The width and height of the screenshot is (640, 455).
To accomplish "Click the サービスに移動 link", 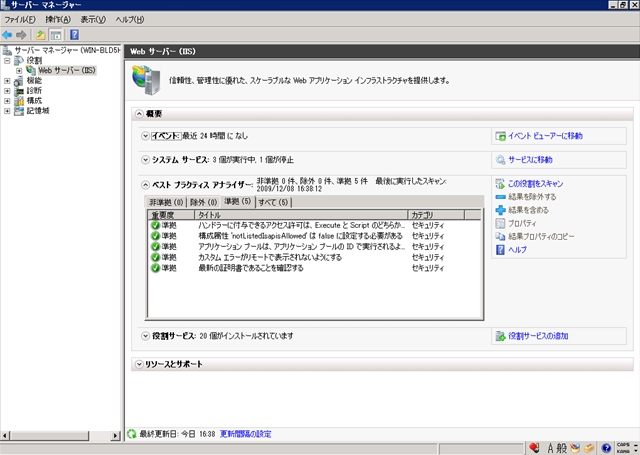I will pyautogui.click(x=531, y=160).
